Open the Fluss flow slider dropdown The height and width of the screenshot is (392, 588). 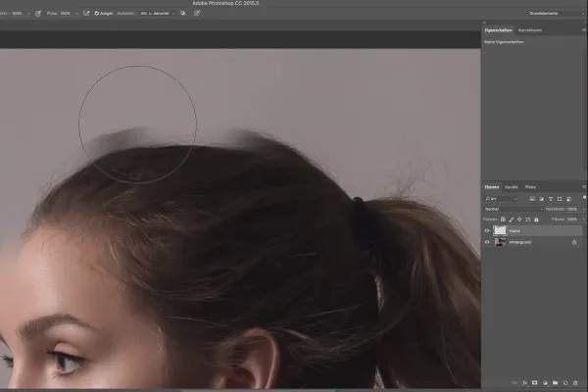pos(76,14)
